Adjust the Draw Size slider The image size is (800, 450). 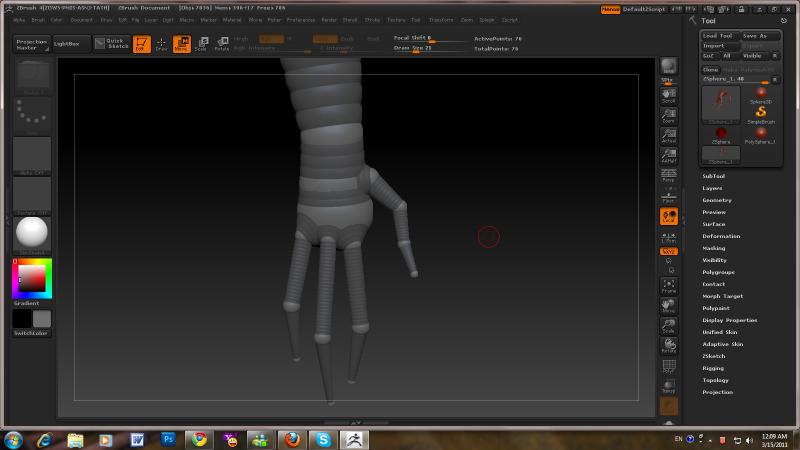click(429, 48)
